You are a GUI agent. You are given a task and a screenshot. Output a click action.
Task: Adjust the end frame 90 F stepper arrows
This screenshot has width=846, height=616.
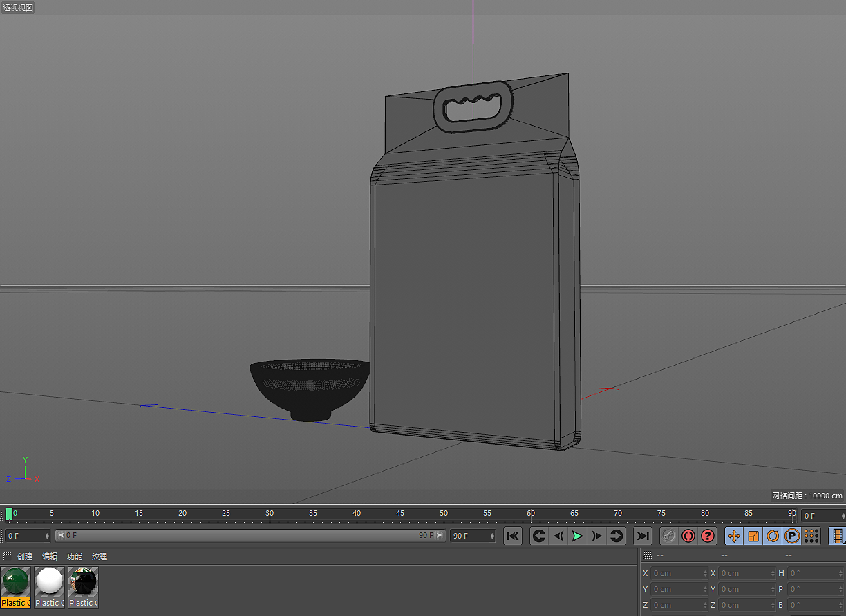pyautogui.click(x=492, y=536)
